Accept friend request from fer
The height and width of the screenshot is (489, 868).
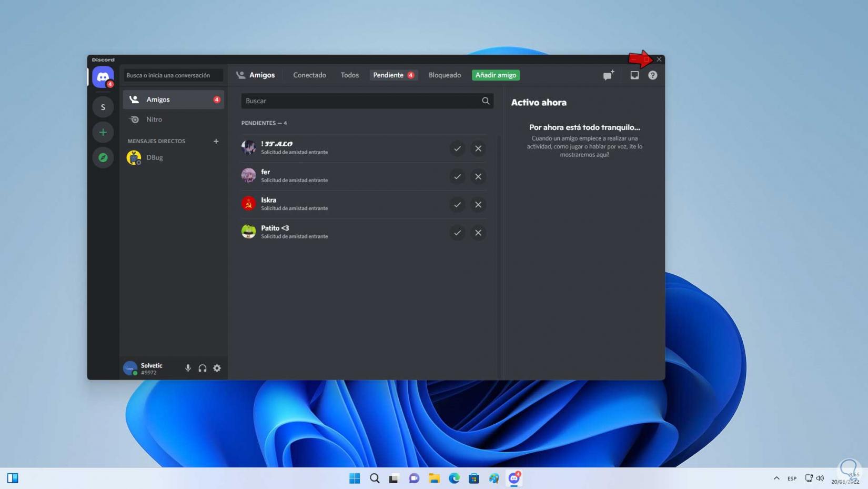pyautogui.click(x=458, y=176)
